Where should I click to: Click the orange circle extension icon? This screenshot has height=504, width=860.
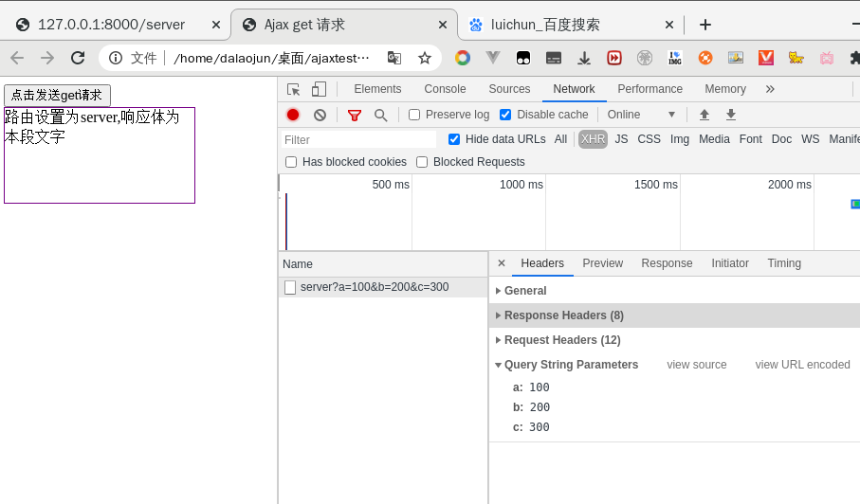click(x=705, y=58)
